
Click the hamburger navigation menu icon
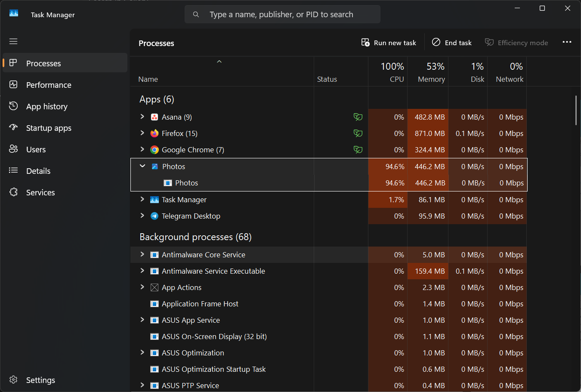[13, 41]
